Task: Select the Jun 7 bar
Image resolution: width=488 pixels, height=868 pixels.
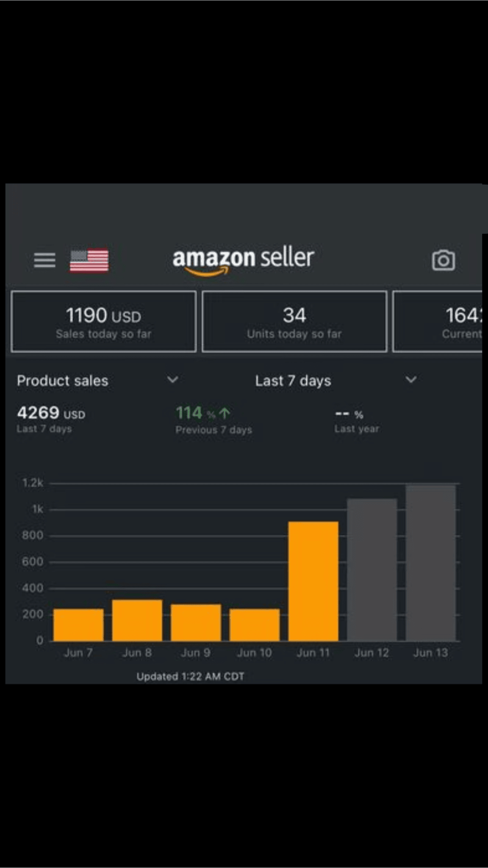Action: [78, 625]
